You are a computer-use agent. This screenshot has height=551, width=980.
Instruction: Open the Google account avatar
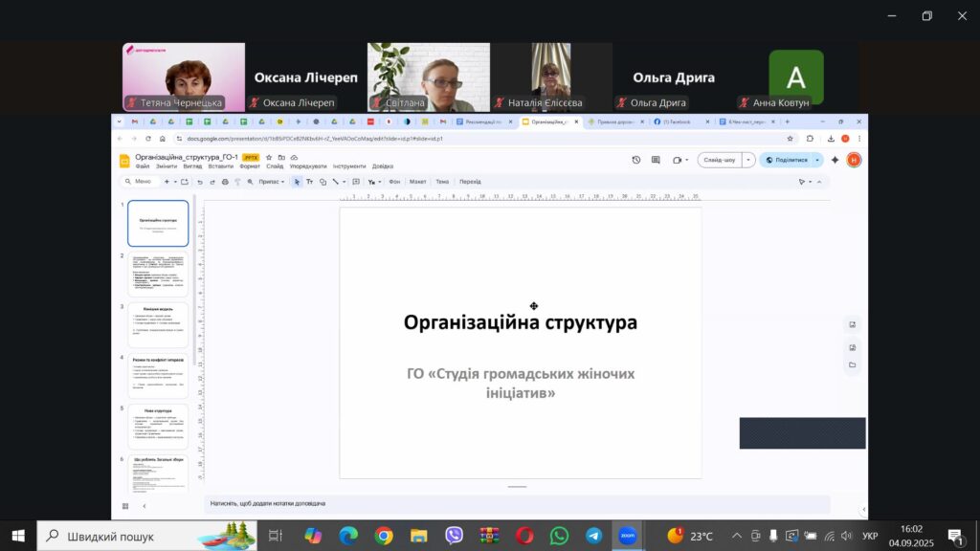coord(854,160)
